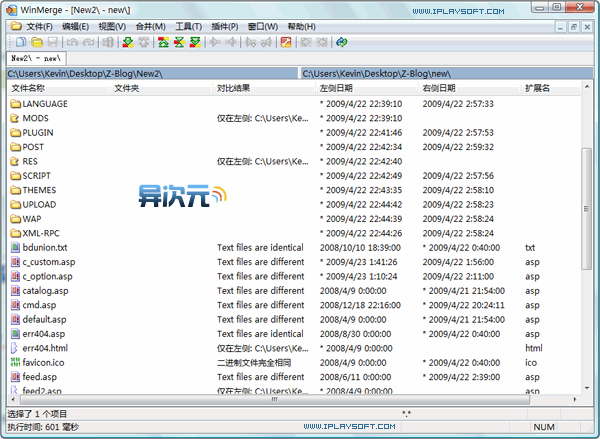Open the 插件(P) menu
This screenshot has width=600, height=439.
coord(225,26)
